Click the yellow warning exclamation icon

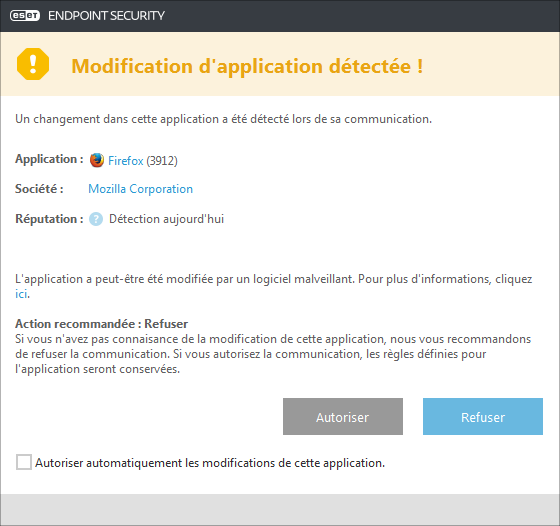[33, 64]
